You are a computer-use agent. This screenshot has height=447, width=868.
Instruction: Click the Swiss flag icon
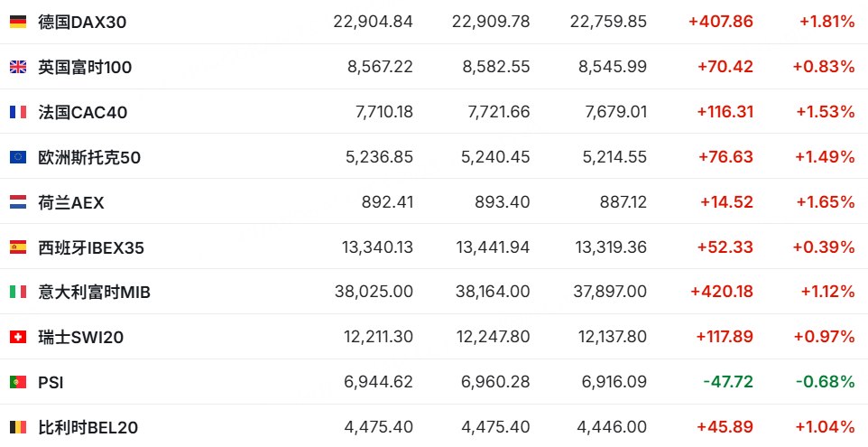tap(18, 337)
